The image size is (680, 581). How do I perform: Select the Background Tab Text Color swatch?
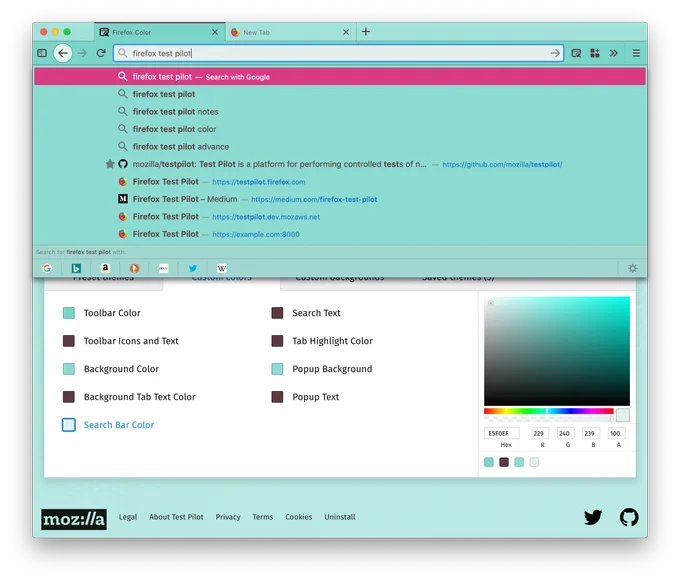(69, 397)
